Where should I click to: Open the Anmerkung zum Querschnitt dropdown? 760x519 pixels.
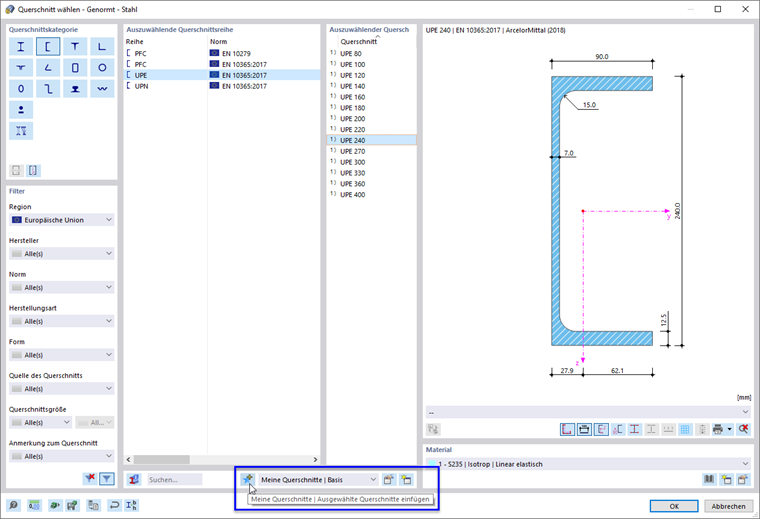(62, 456)
